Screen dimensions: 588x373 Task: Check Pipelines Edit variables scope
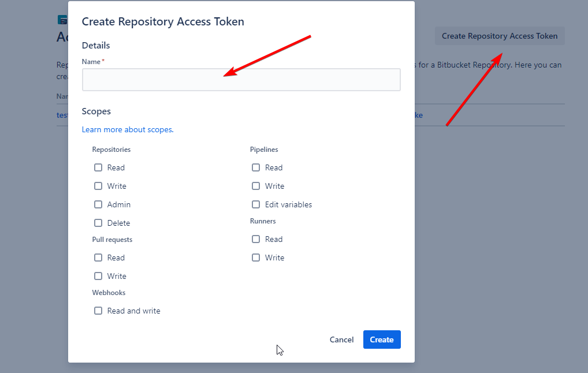coord(256,204)
